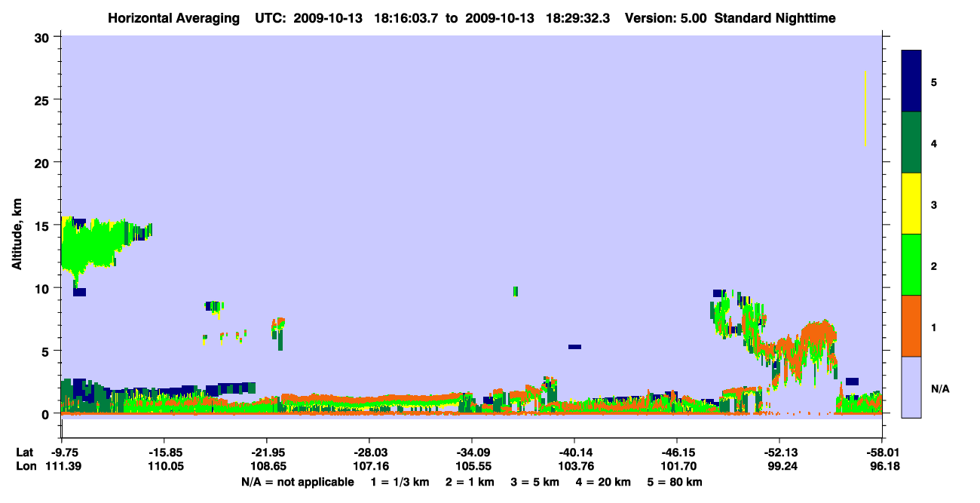Image resolution: width=980 pixels, height=503 pixels.
Task: Click the 'Lat' row label below the axis
Action: tap(25, 452)
